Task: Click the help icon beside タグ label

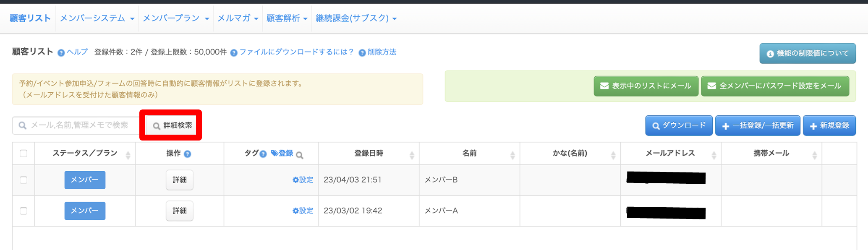Action: [x=263, y=154]
